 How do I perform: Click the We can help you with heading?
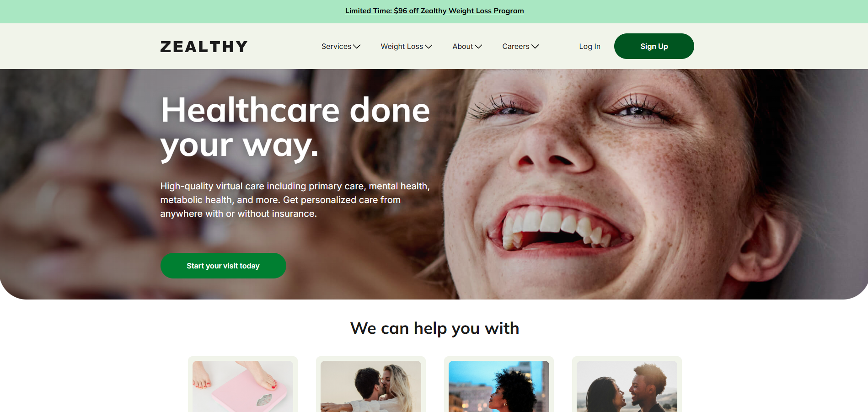click(434, 328)
